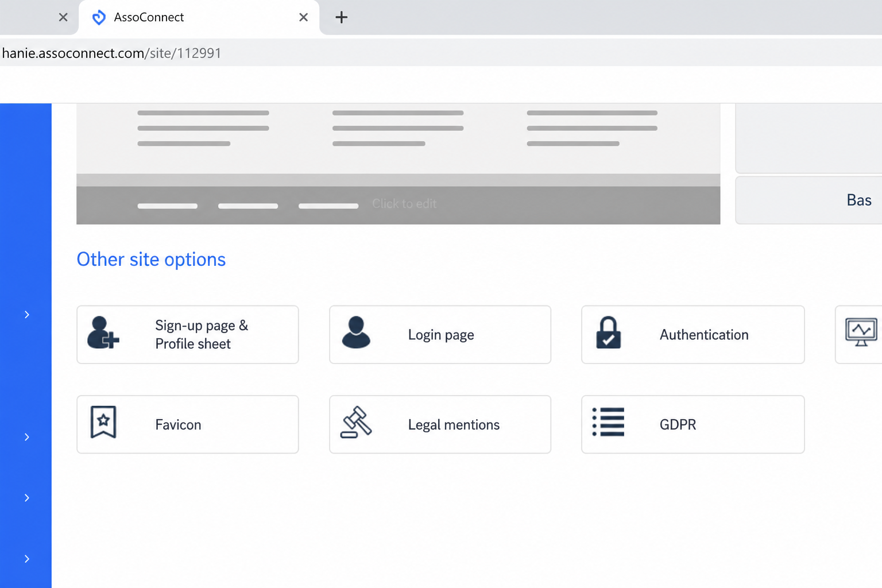Switch to the AssoConnect browser tab

click(199, 17)
